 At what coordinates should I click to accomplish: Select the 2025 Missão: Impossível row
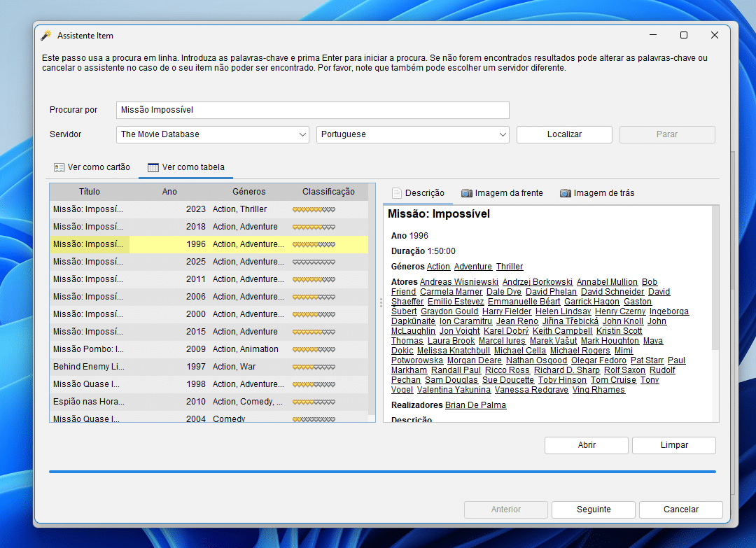(209, 262)
